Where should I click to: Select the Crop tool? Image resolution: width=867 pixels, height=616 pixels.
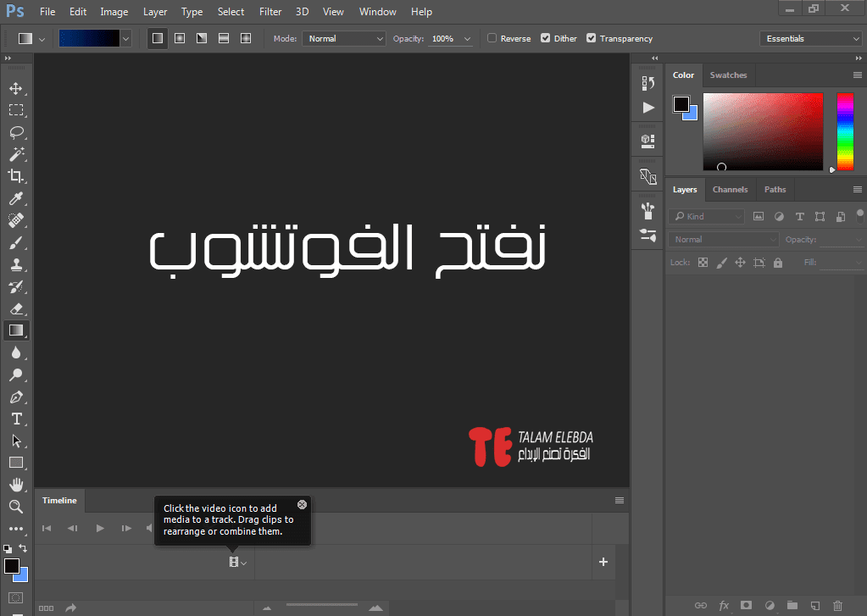[16, 176]
